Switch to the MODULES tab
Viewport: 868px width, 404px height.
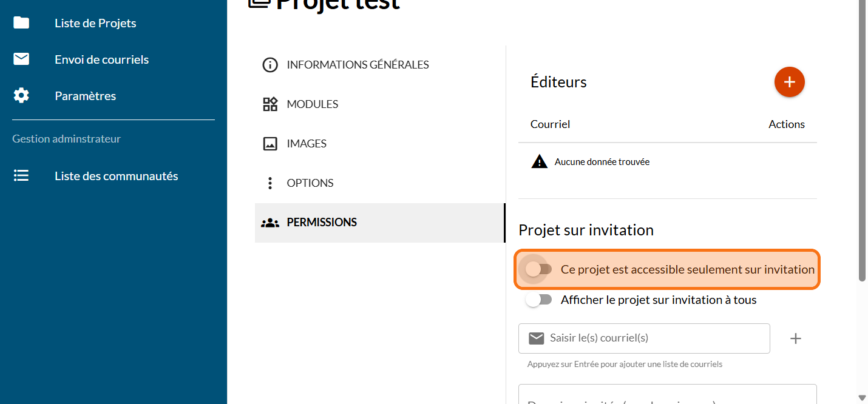(x=312, y=104)
